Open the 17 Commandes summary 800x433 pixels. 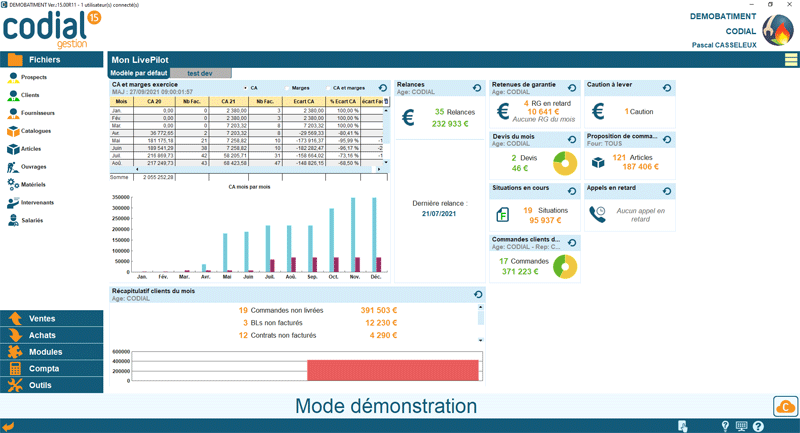point(524,261)
